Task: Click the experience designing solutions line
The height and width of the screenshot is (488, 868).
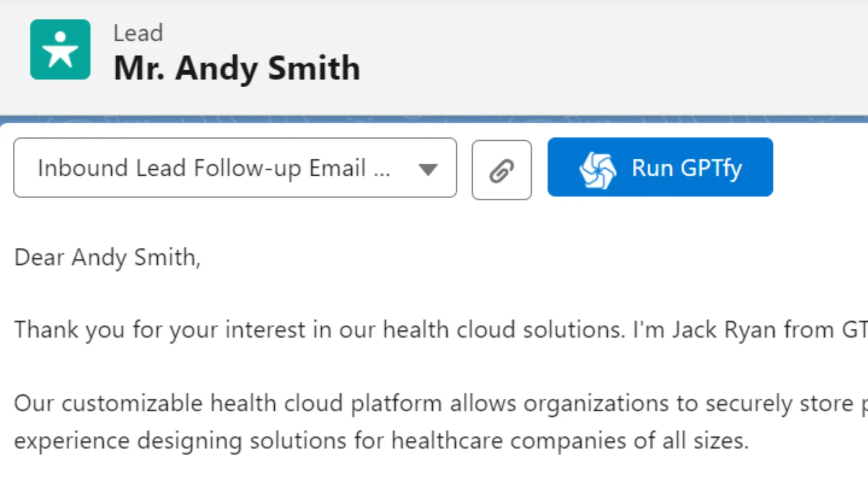Action: [x=381, y=441]
